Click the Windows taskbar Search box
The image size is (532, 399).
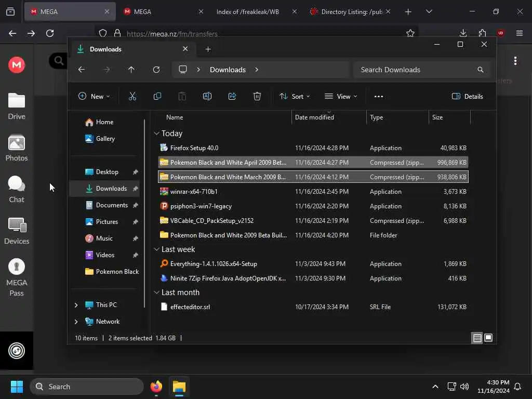[x=87, y=387]
